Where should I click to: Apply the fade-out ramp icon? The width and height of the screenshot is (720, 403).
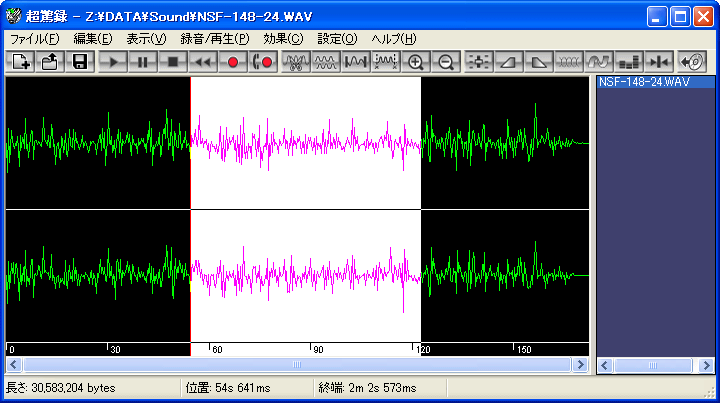[538, 62]
